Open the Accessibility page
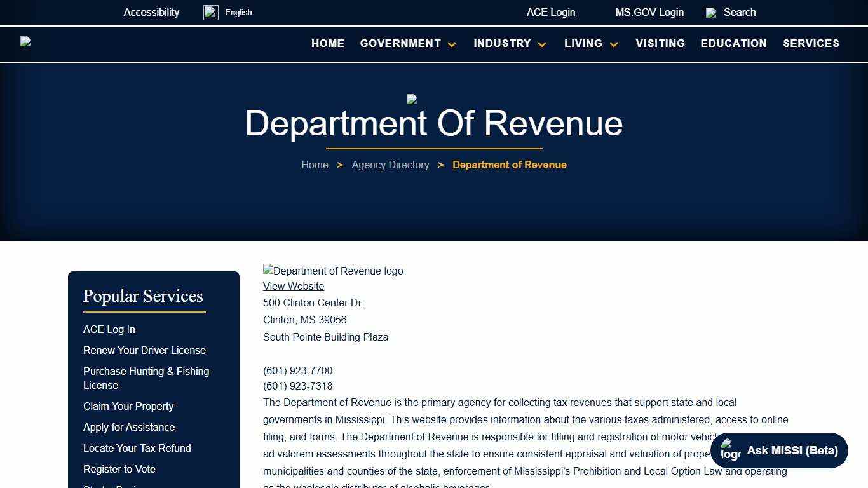Image resolution: width=868 pixels, height=488 pixels. [151, 12]
